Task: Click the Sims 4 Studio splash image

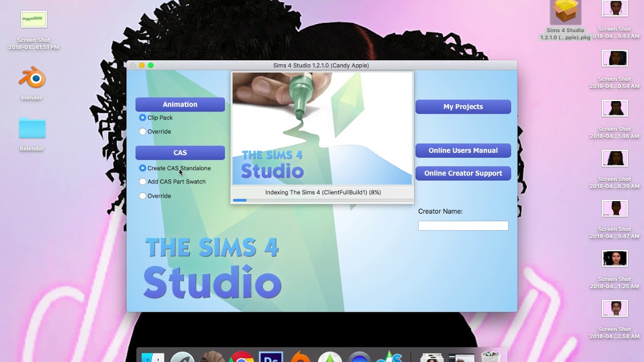Action: [322, 129]
